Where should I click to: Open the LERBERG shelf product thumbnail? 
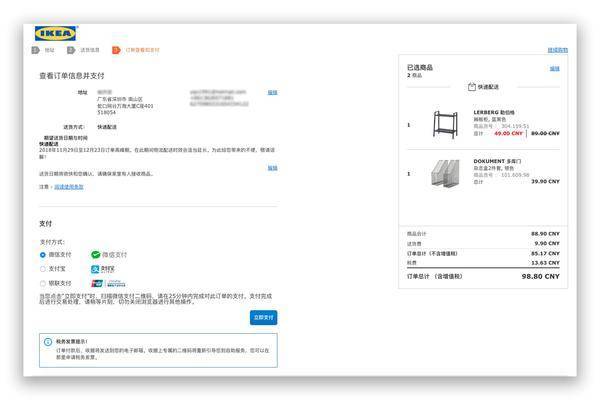click(445, 124)
